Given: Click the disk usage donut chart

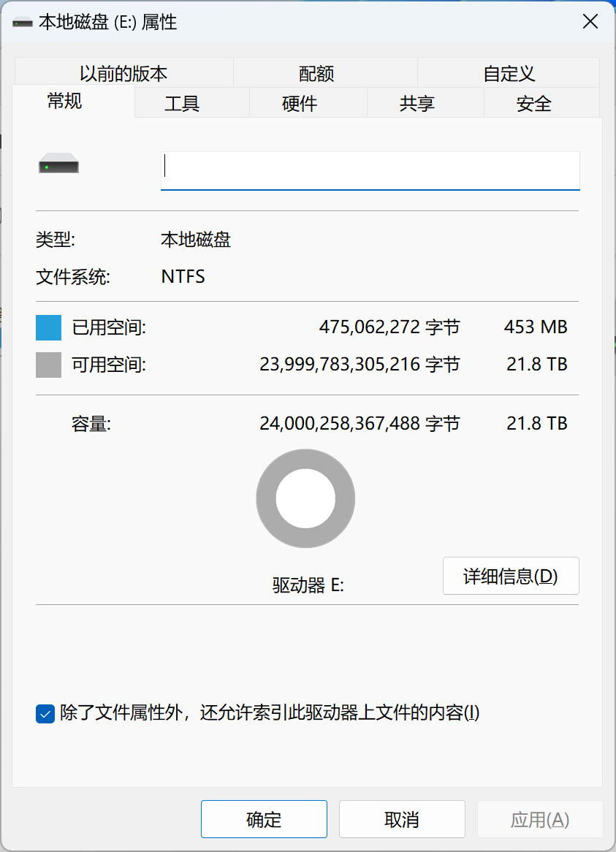Looking at the screenshot, I should pos(305,498).
